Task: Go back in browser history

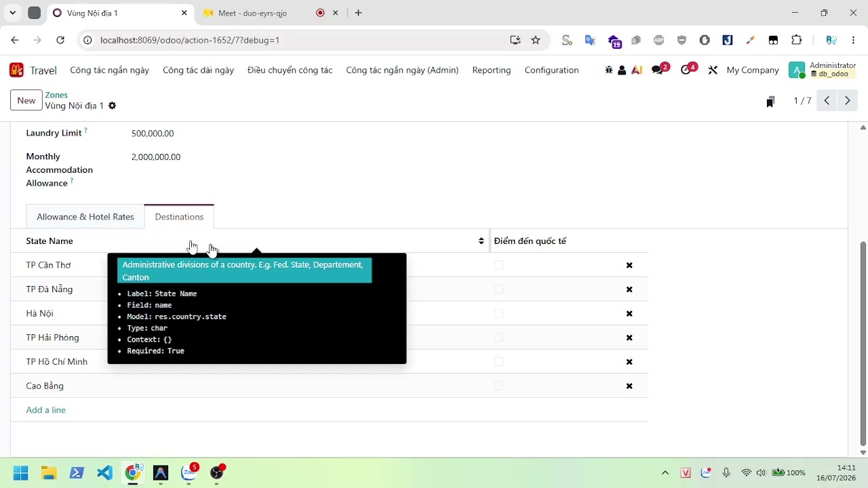Action: tap(15, 40)
